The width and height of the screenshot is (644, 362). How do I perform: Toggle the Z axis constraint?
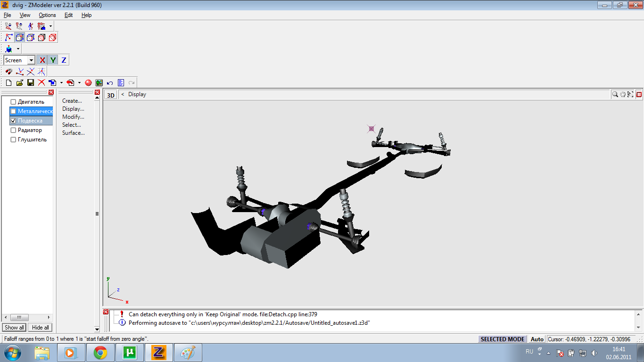64,60
